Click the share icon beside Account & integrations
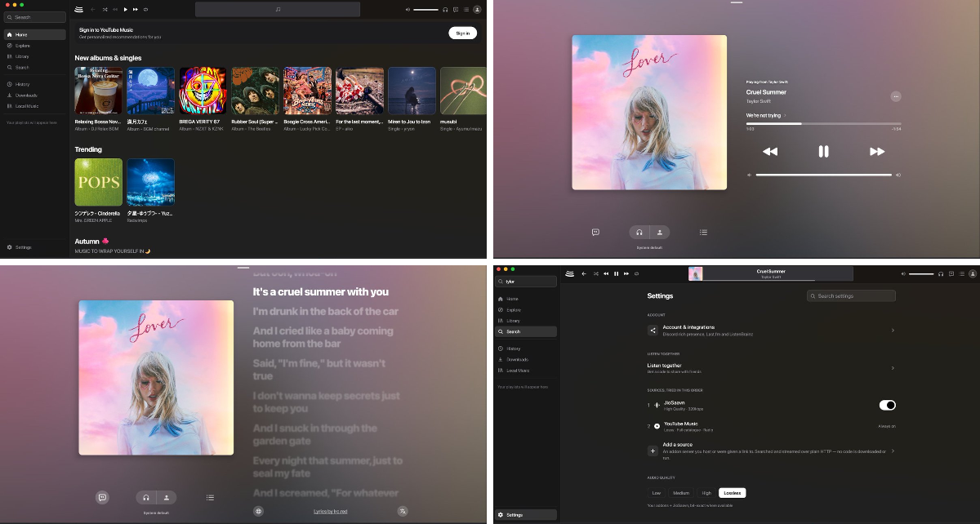 pyautogui.click(x=653, y=331)
